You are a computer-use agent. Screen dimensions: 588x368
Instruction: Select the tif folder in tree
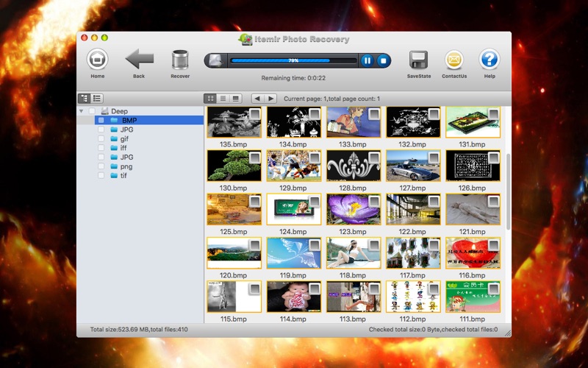[124, 176]
